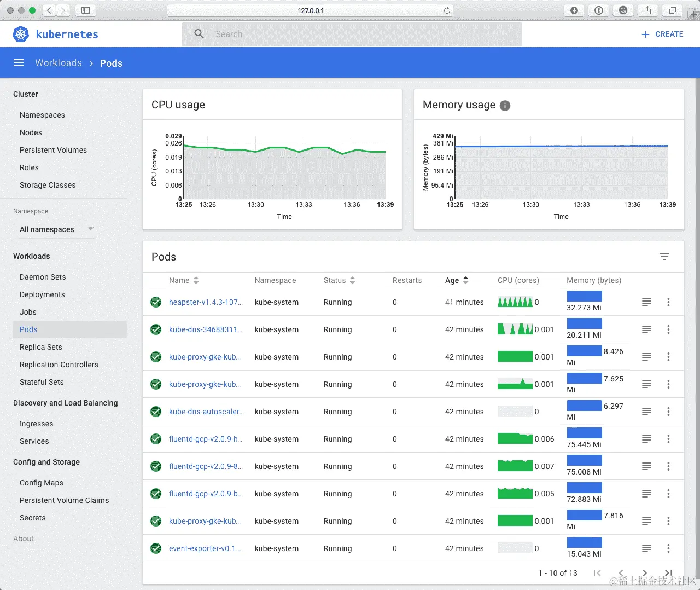Click the Workloads section heading
Screen dimensions: 700x590
point(31,256)
